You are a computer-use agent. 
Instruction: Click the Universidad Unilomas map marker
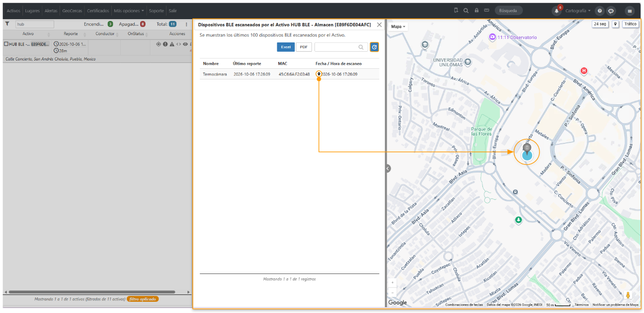coord(468,62)
